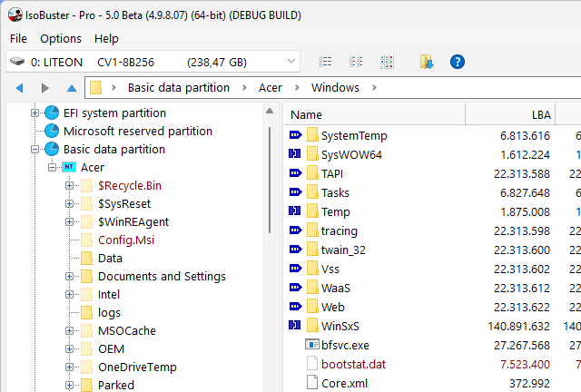Select SysWOW64 folder in file list
The image size is (581, 392).
click(351, 155)
